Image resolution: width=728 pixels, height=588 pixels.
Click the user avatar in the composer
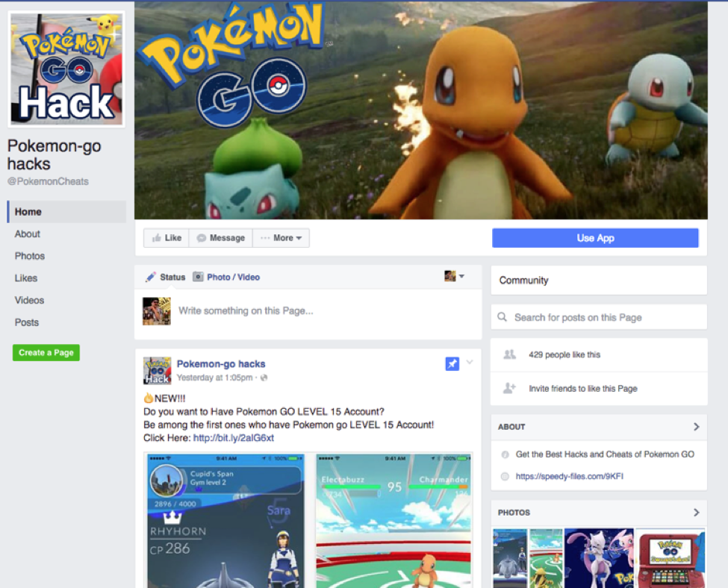point(157,311)
